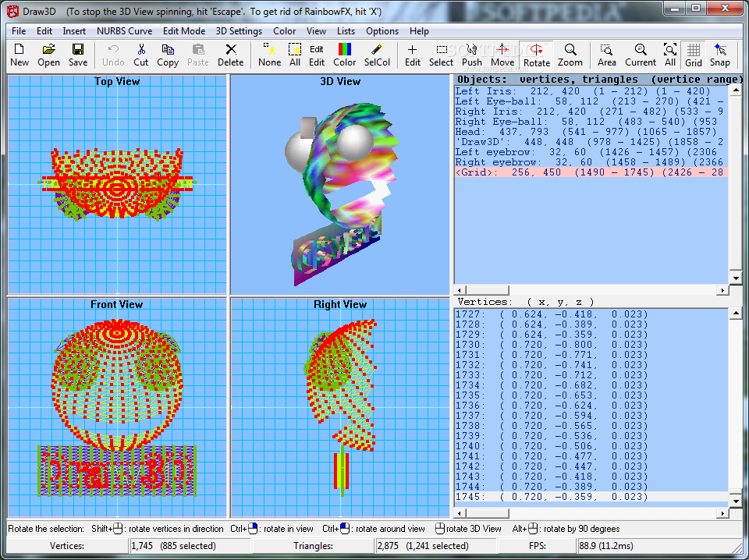Open the Color menu in the menu bar

point(284,31)
